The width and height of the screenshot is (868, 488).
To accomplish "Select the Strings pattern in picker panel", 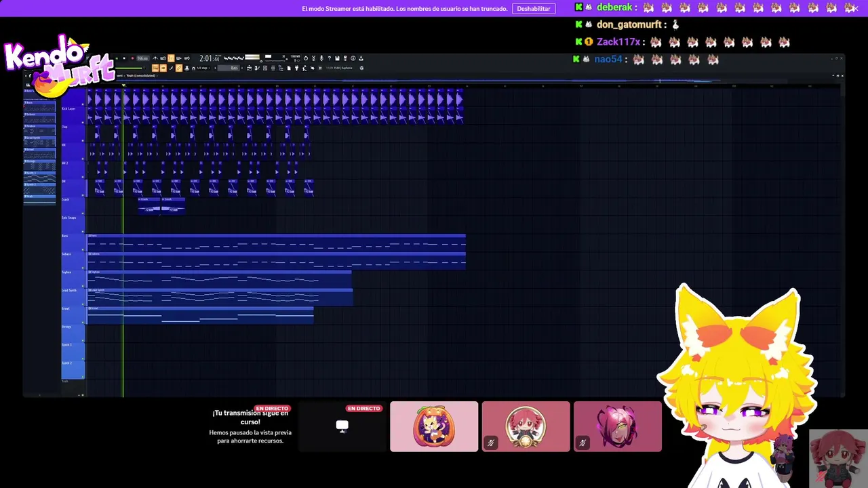I will pyautogui.click(x=39, y=165).
